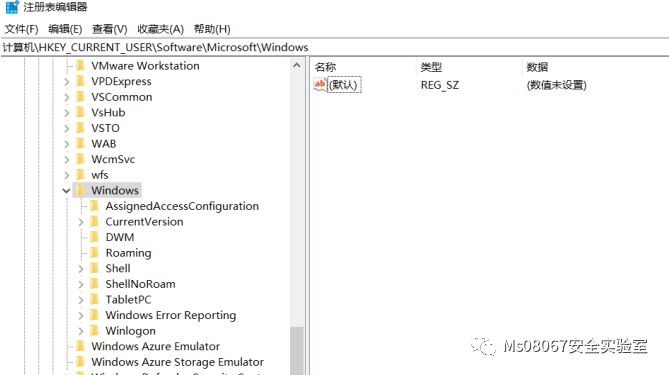Image resolution: width=669 pixels, height=375 pixels.
Task: Click the TabletPC folder icon
Action: tap(95, 299)
